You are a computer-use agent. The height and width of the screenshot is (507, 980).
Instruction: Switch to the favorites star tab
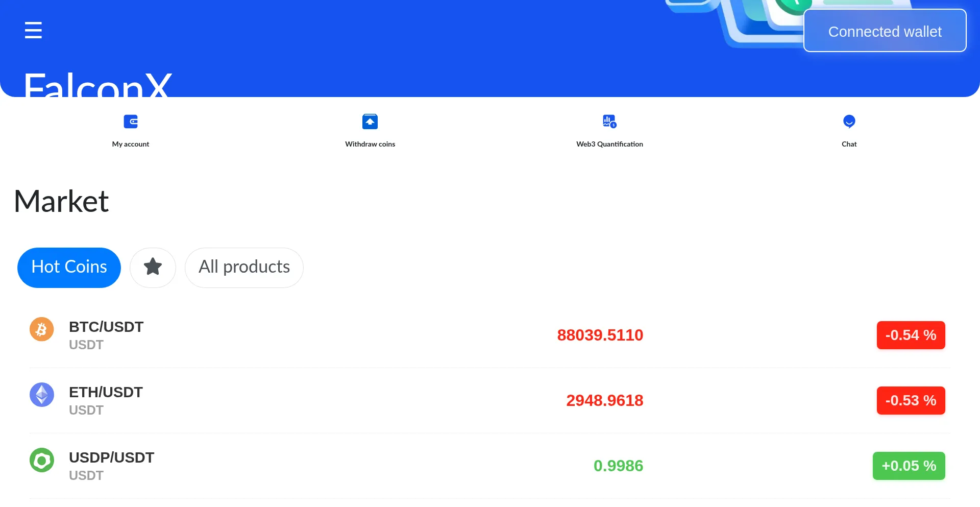pos(153,267)
